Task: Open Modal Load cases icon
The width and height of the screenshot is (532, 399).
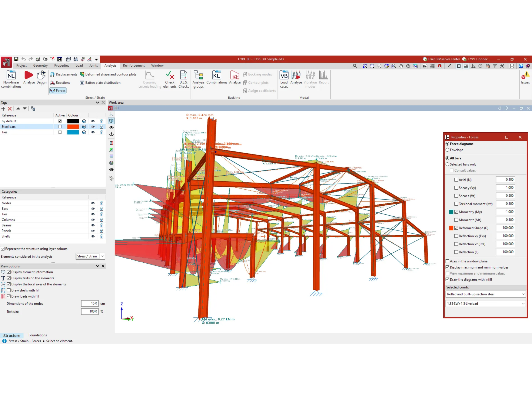Action: (284, 76)
